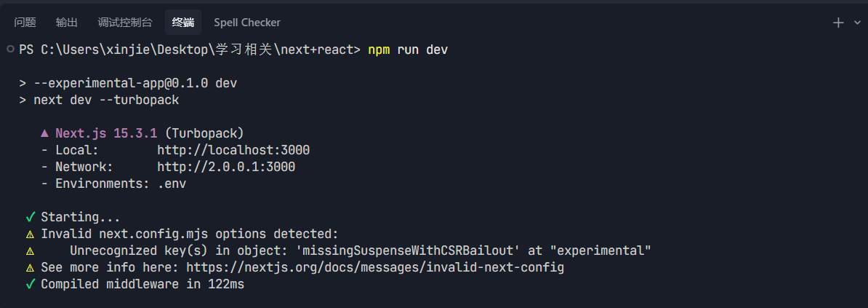Open the http://localhost:3000 link
The image size is (868, 308).
tap(233, 150)
